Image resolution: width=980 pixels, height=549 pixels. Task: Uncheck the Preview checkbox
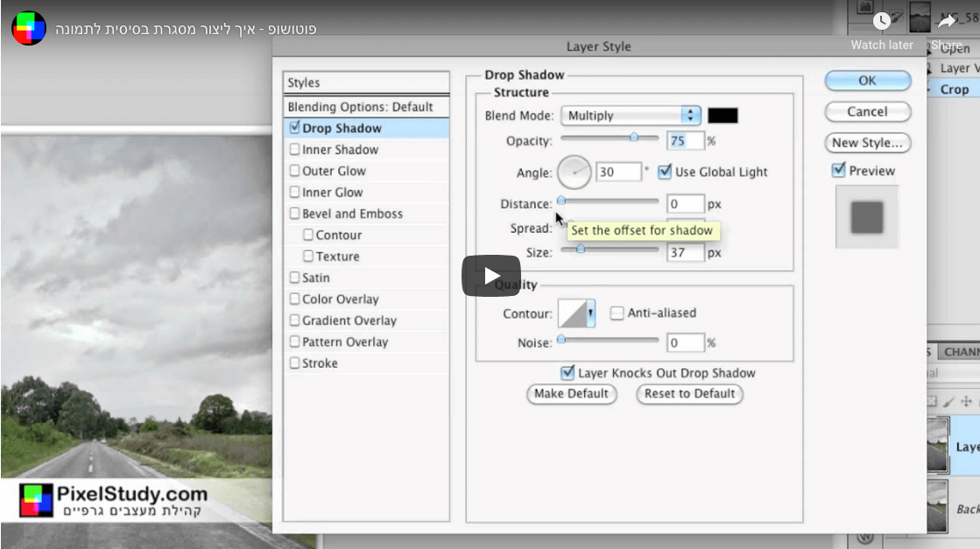pyautogui.click(x=839, y=171)
